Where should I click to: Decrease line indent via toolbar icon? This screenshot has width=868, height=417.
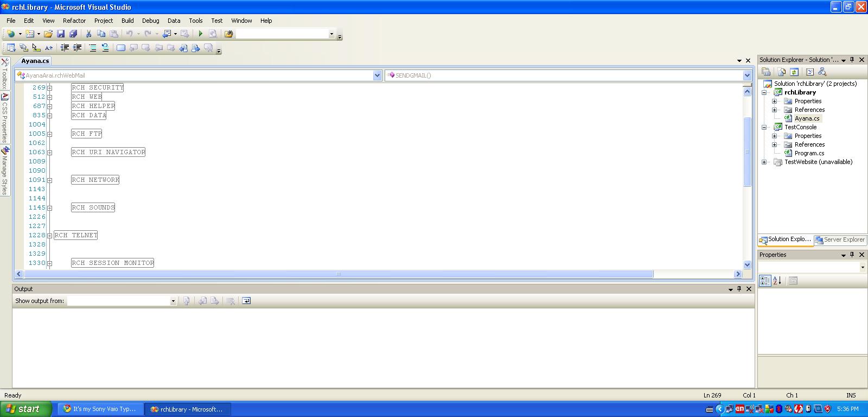coord(65,48)
